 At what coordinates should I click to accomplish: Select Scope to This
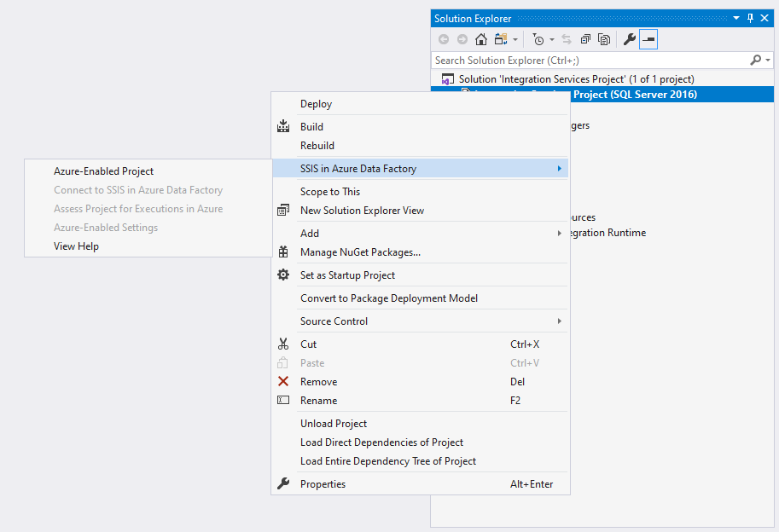coord(420,192)
